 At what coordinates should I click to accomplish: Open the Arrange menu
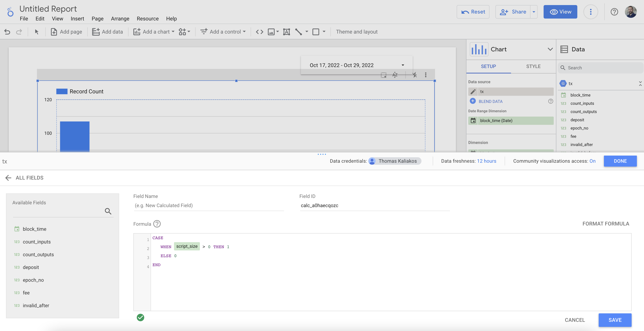pos(120,19)
